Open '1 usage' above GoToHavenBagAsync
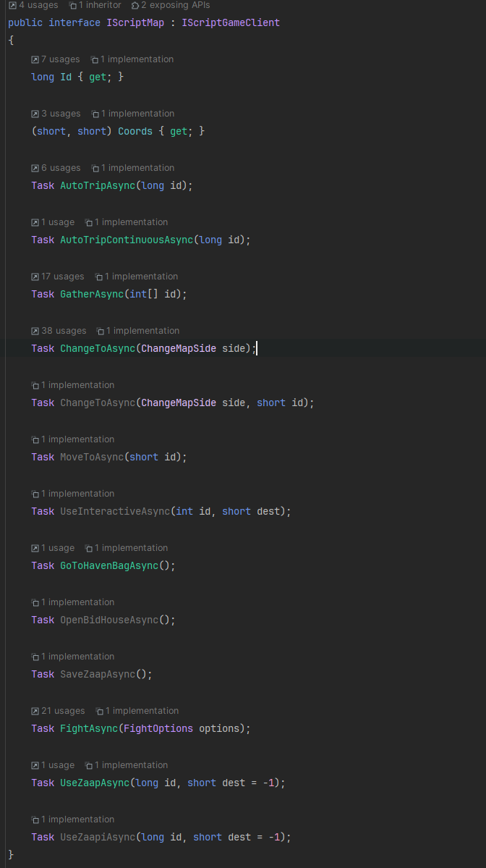This screenshot has width=486, height=868. coord(58,547)
